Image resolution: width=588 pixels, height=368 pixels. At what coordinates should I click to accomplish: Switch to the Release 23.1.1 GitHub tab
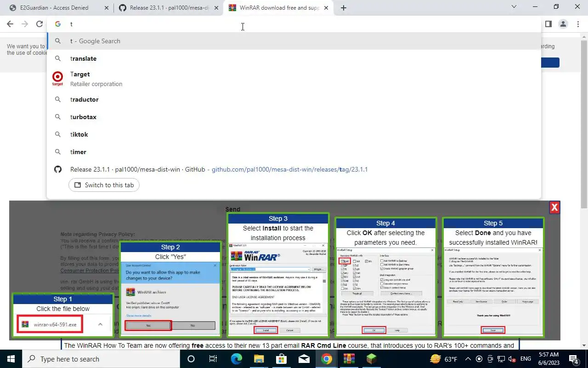(x=169, y=8)
